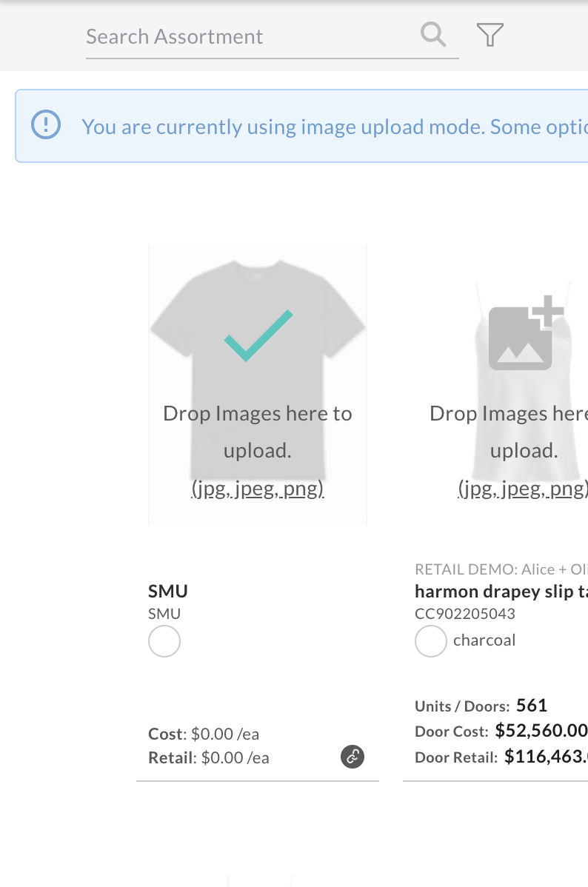This screenshot has width=588, height=887.
Task: Click the chain link icon on the SMU card
Action: pos(352,757)
